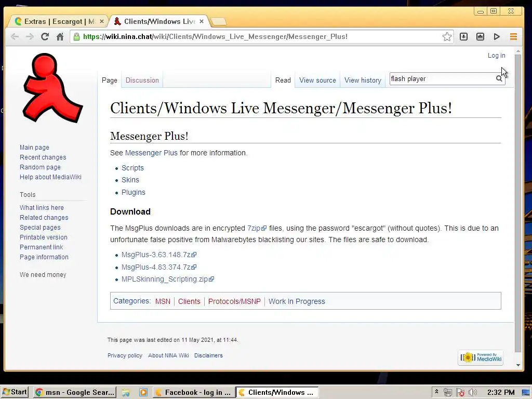Viewport: 532px width, 399px height.
Task: Open Related changes tool
Action: tap(44, 217)
